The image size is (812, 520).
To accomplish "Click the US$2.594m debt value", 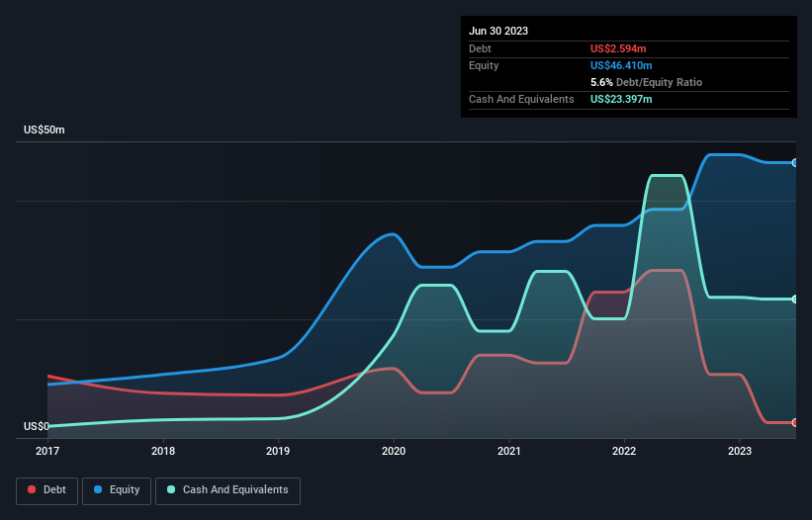I will [x=618, y=48].
